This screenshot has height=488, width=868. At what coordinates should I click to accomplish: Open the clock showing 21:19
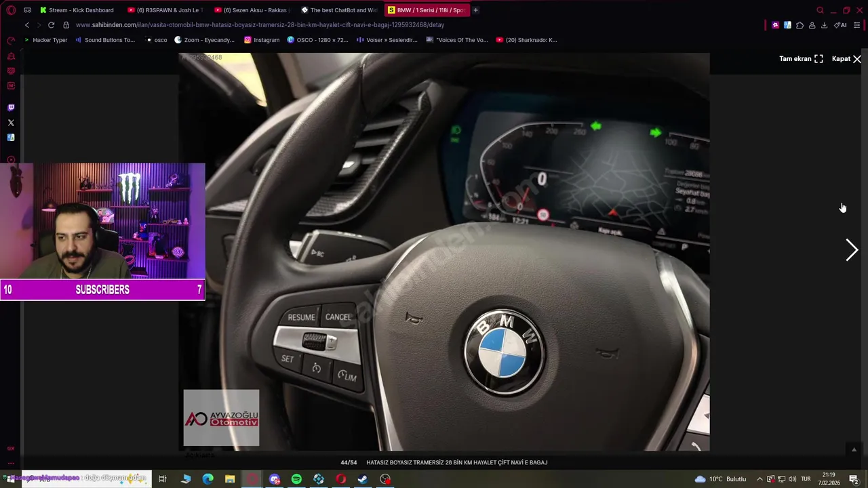tap(829, 479)
